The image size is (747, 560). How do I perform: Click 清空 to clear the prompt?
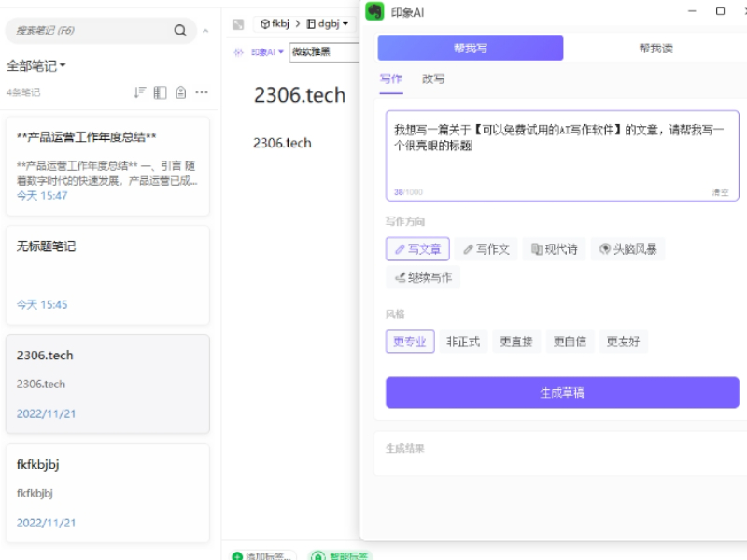pos(720,192)
